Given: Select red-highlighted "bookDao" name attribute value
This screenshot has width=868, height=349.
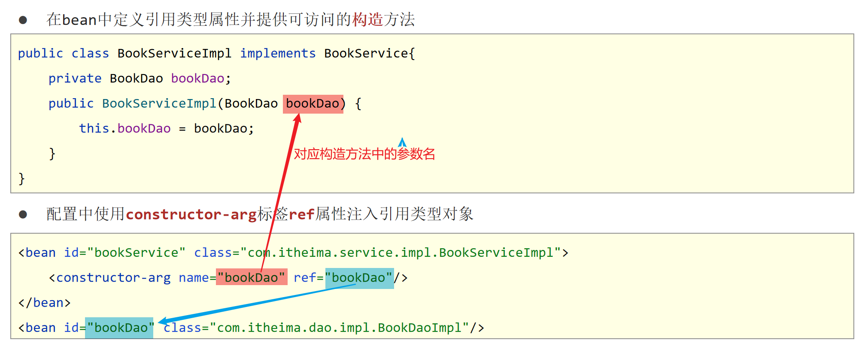Looking at the screenshot, I should (251, 278).
